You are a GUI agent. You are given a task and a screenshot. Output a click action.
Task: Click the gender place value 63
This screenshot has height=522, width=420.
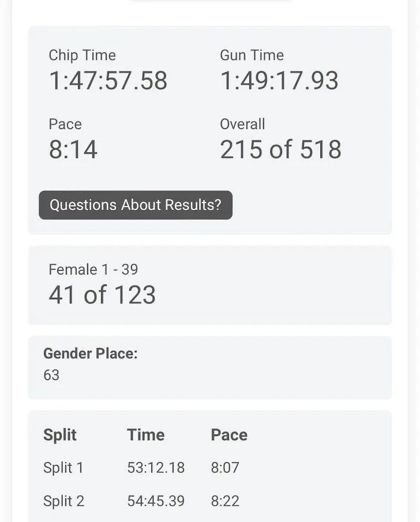click(x=51, y=375)
